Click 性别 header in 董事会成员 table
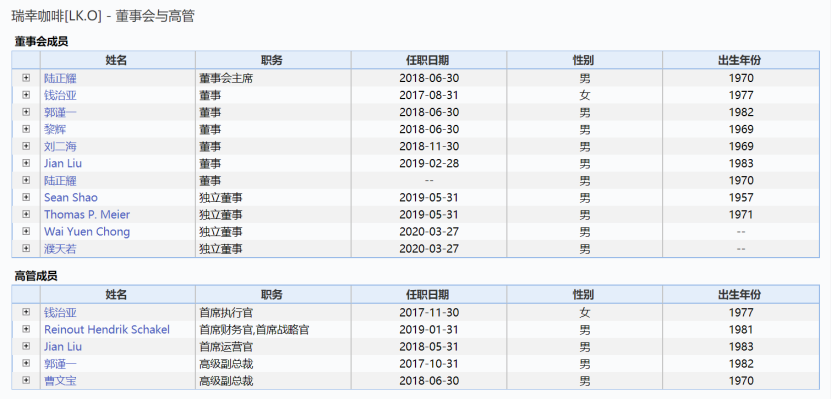 point(585,60)
